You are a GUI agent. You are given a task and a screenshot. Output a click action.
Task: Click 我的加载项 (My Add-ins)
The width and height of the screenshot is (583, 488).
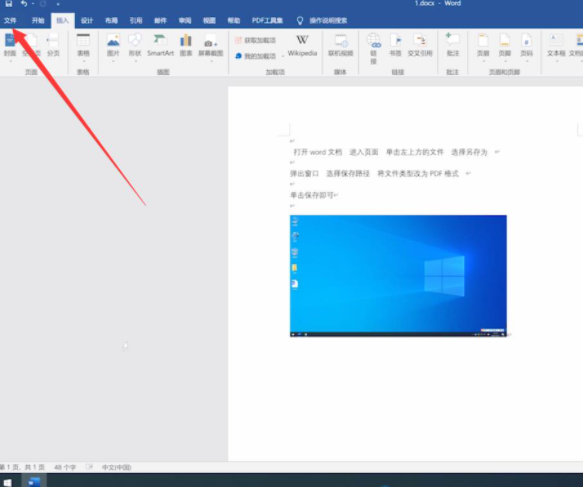[x=255, y=56]
